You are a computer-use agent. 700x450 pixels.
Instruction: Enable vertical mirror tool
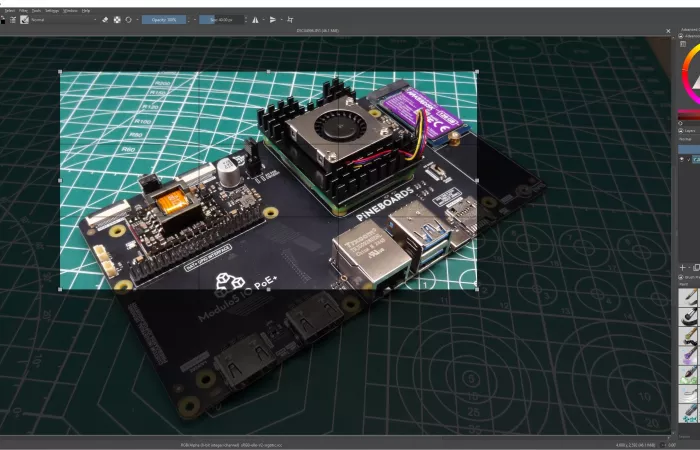pos(273,19)
